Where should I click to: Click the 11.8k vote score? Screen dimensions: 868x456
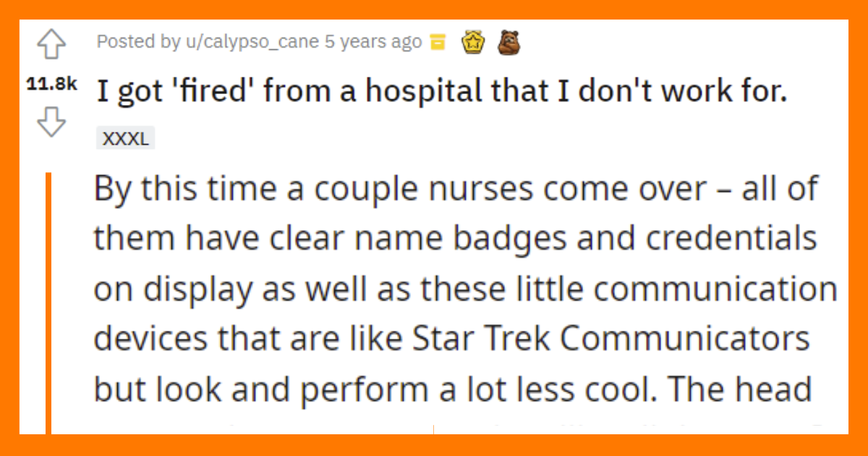pyautogui.click(x=51, y=85)
